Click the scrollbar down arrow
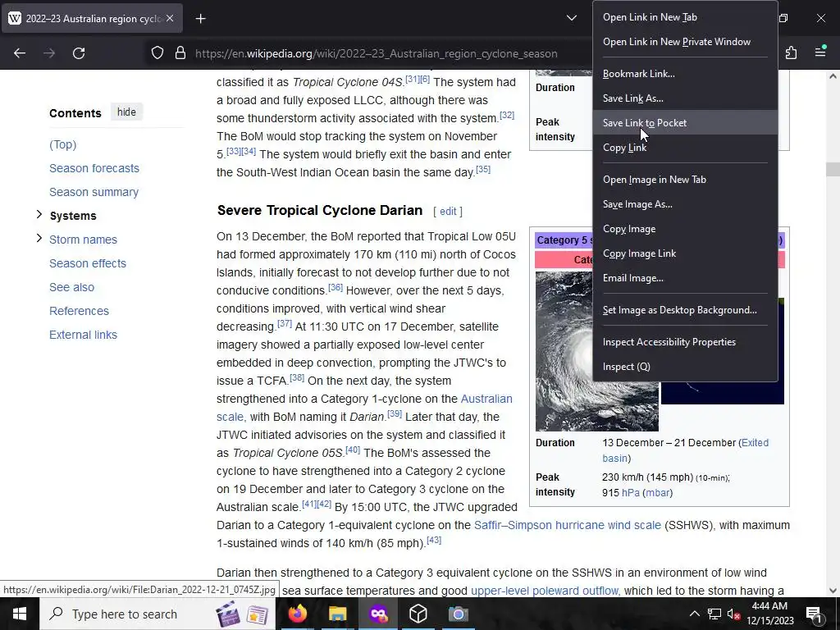Image resolution: width=840 pixels, height=630 pixels. pyautogui.click(x=833, y=591)
